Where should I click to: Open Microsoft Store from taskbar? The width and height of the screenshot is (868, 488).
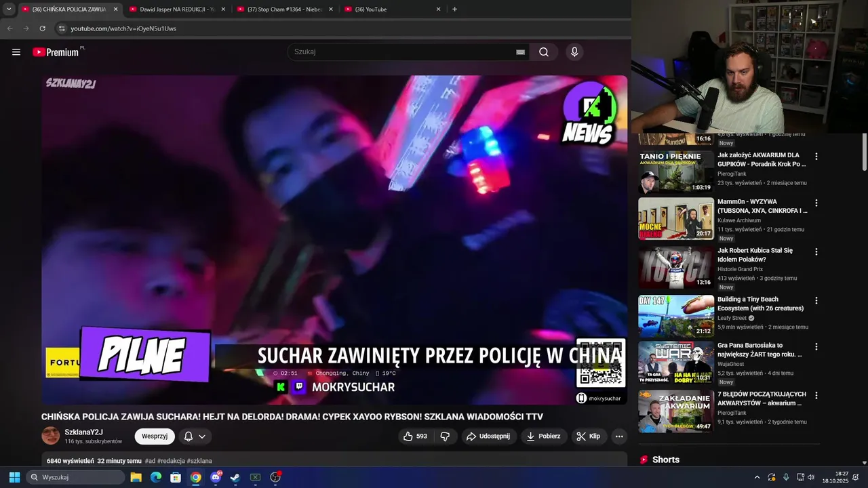click(176, 477)
